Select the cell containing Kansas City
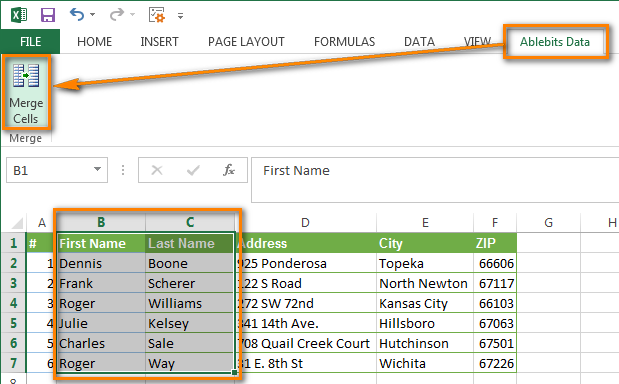619x384 pixels. coord(425,303)
